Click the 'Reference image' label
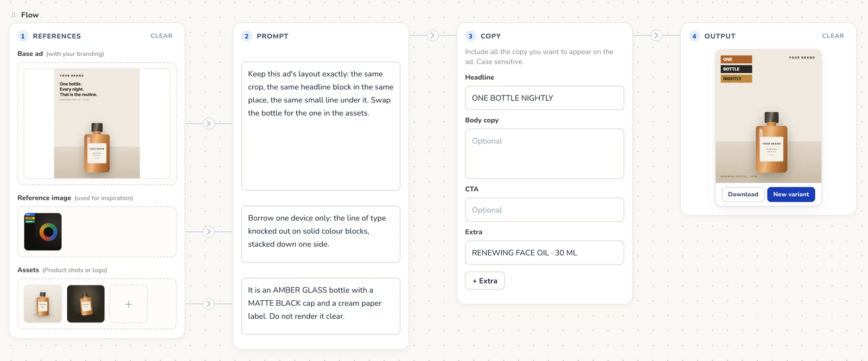 click(x=44, y=198)
